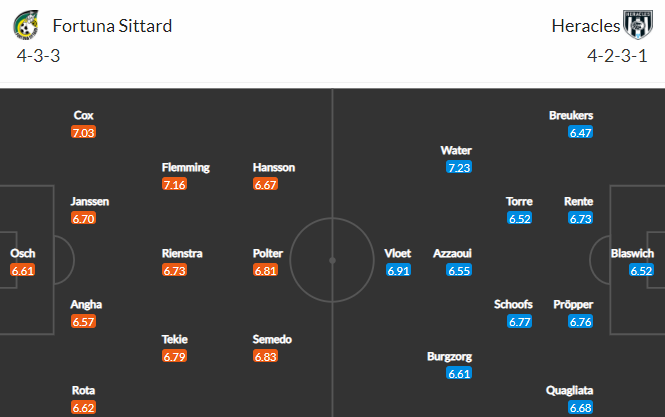Open player Cox on the pitch
The width and height of the screenshot is (665, 417).
point(84,115)
